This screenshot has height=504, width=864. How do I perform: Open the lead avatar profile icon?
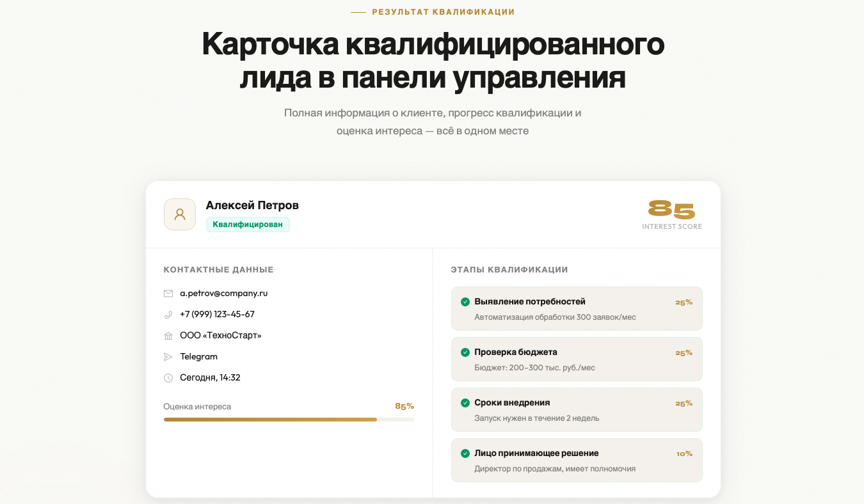point(180,214)
